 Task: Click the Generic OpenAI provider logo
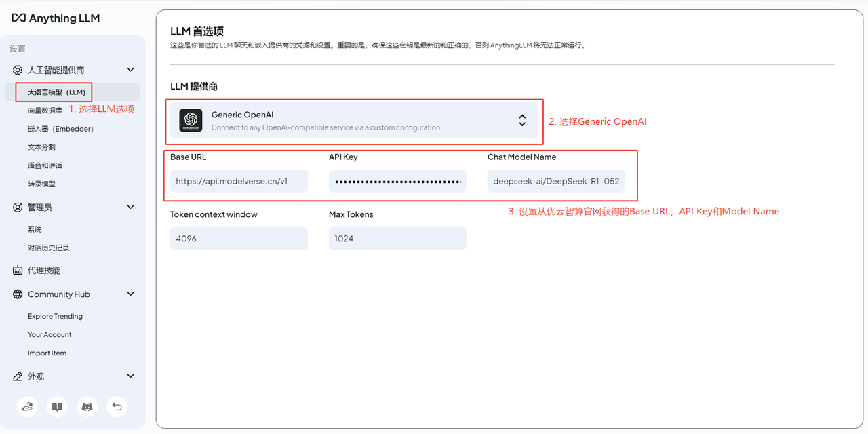[x=191, y=120]
